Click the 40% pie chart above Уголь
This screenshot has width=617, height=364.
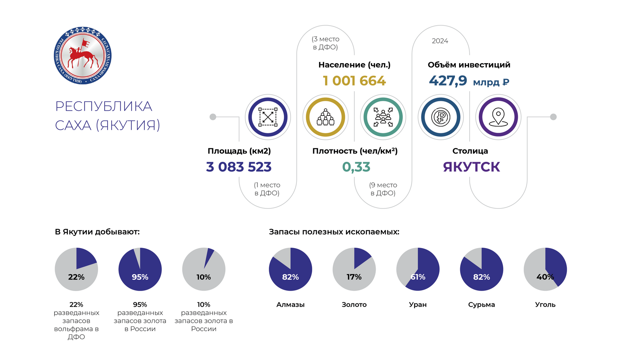pos(545,269)
